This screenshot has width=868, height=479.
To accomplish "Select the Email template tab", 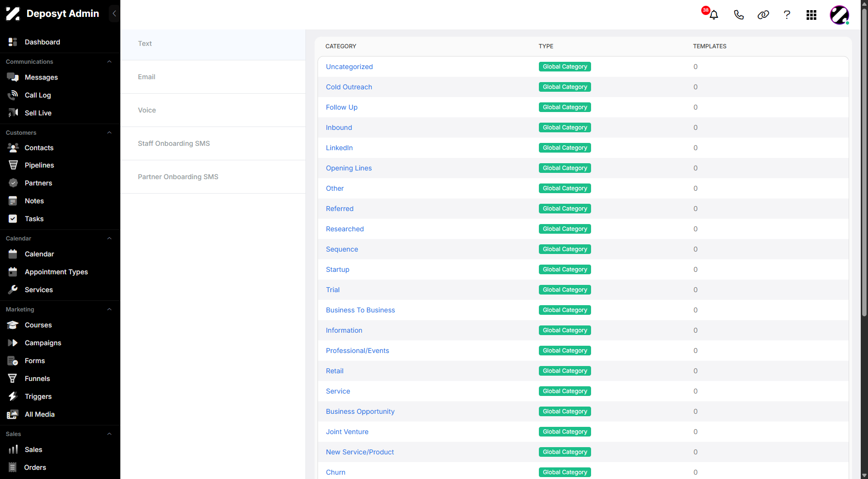I will [x=213, y=77].
